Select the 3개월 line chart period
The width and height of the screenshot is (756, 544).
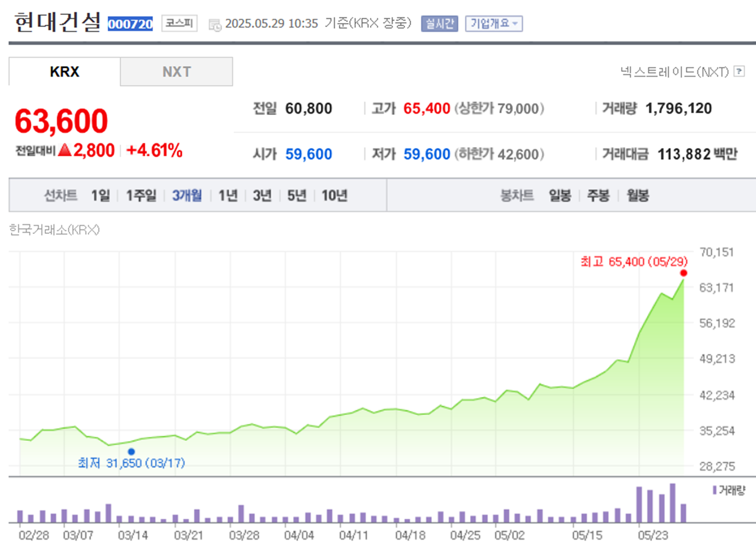pos(187,195)
